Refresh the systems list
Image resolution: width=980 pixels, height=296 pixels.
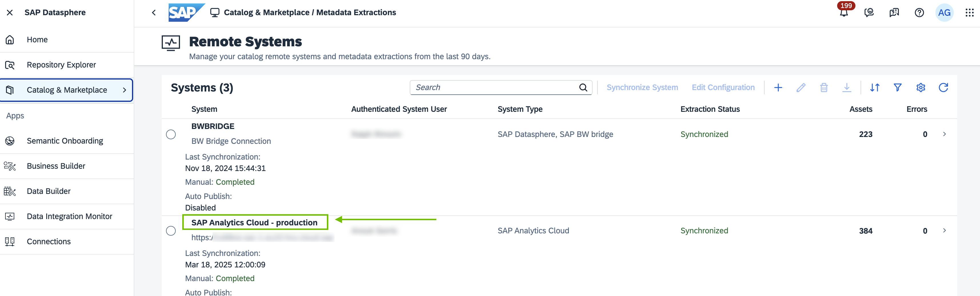(x=943, y=88)
